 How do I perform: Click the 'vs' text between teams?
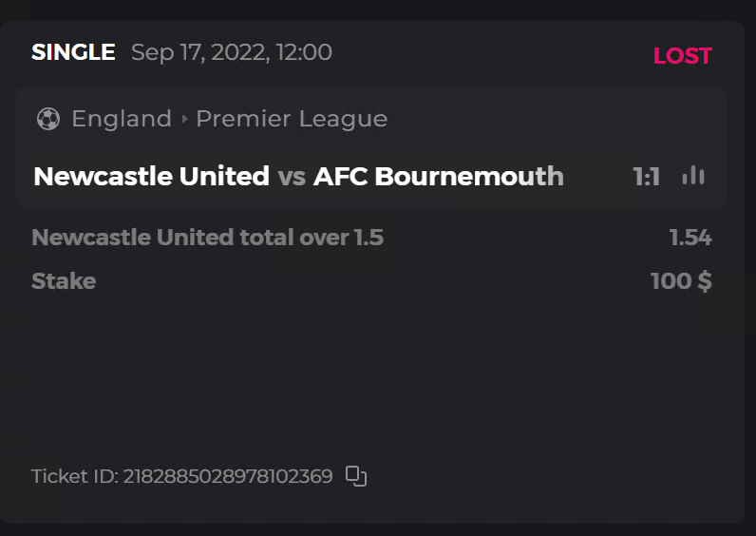(x=292, y=177)
